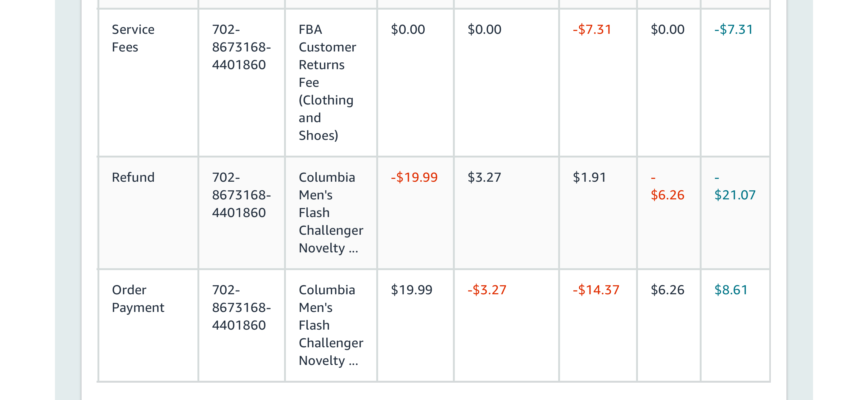Click the $3.27 amount in Refund row
Viewport: 868px width, 400px height.
(x=484, y=177)
